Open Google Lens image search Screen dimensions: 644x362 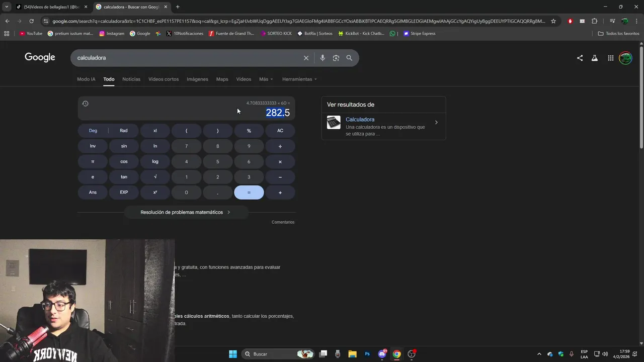click(336, 58)
